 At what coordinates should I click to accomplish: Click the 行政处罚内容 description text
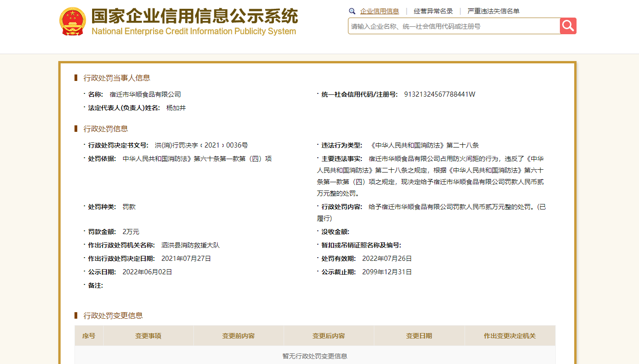click(x=431, y=212)
